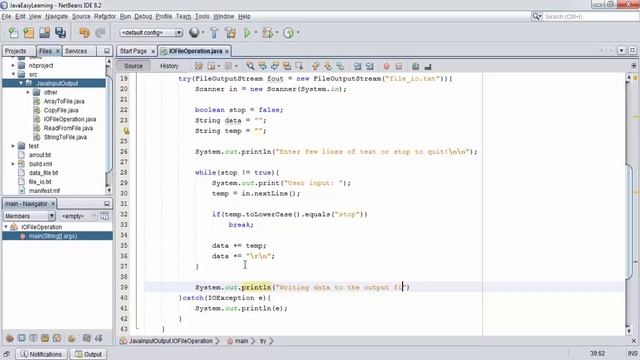This screenshot has height=360, width=640.
Task: Open the Tools menu
Action: [202, 16]
